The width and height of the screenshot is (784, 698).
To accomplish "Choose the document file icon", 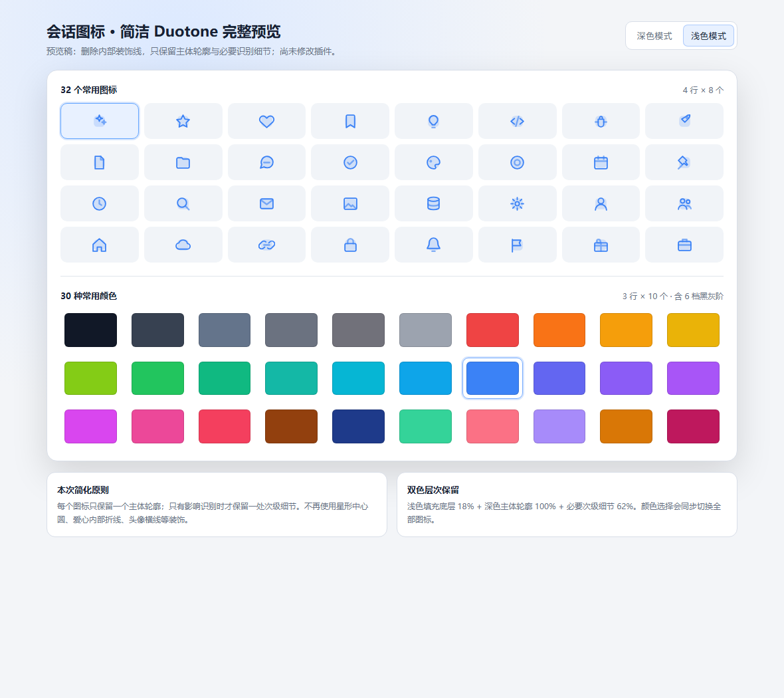I will tap(100, 162).
